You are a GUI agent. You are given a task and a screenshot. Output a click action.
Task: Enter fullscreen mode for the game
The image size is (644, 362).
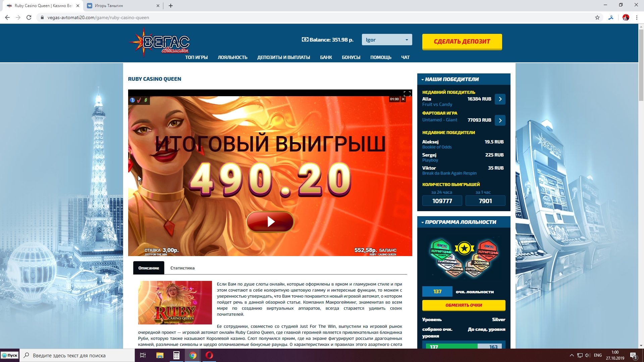click(x=407, y=94)
